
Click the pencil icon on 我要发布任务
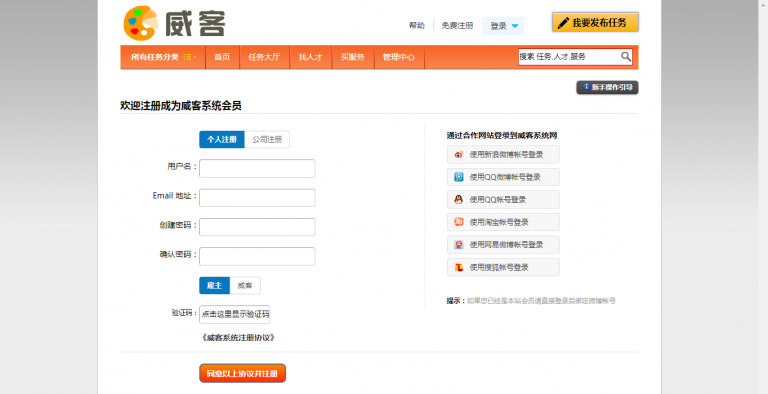(563, 23)
